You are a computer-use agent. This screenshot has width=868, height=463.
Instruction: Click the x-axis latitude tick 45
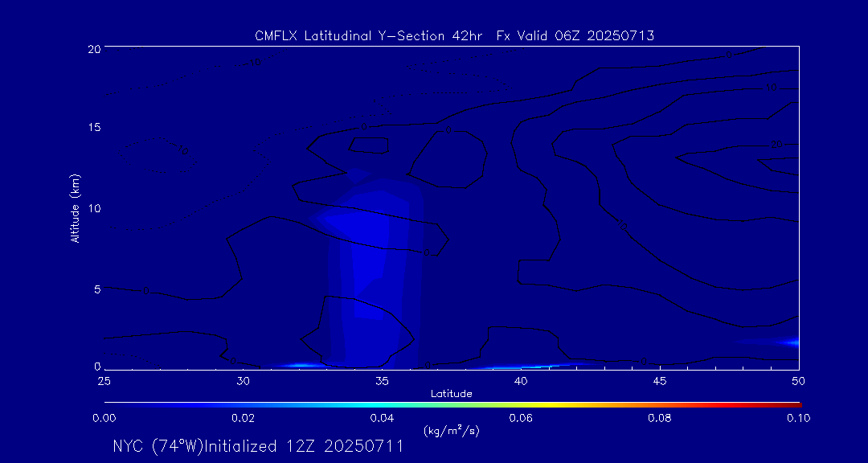pyautogui.click(x=660, y=381)
